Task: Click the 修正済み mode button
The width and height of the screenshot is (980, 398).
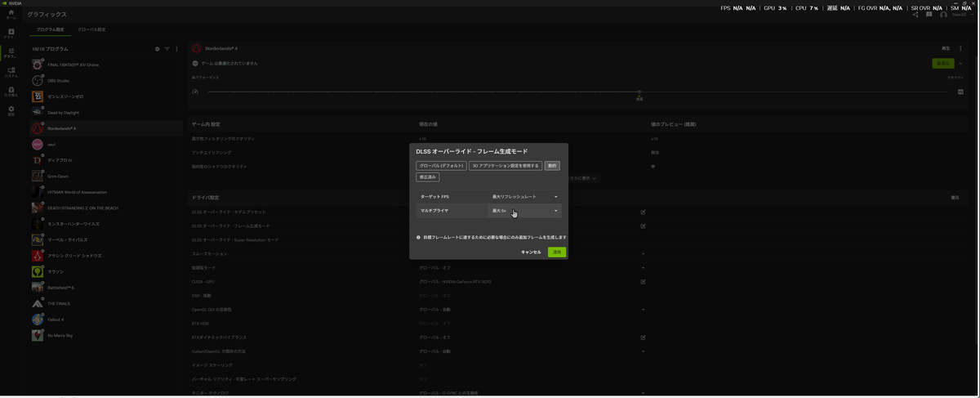Action: point(427,177)
